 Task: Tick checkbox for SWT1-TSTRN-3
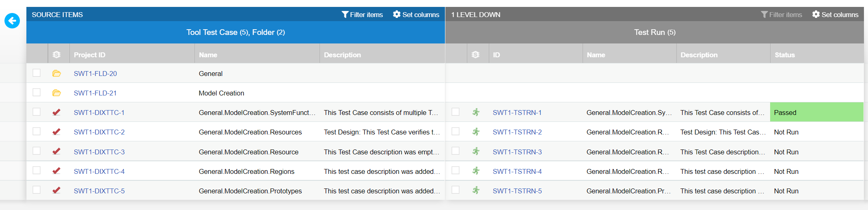coord(456,151)
